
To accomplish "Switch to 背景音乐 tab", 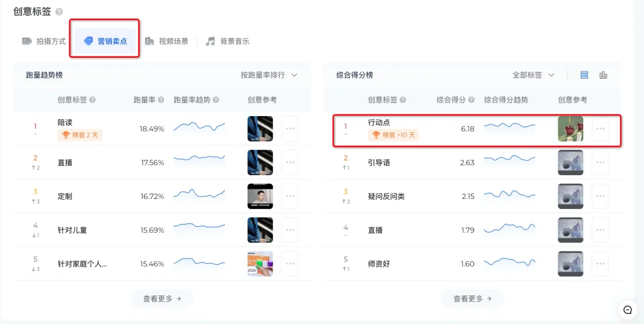I will [227, 42].
